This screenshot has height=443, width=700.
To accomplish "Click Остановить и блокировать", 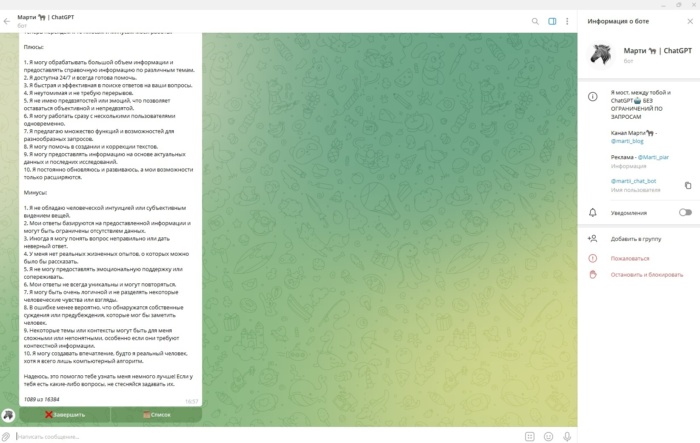I will point(647,274).
